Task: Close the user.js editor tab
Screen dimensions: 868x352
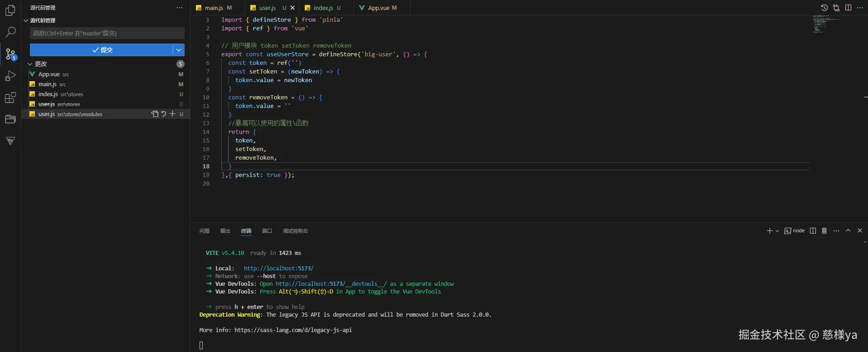Action: (293, 8)
